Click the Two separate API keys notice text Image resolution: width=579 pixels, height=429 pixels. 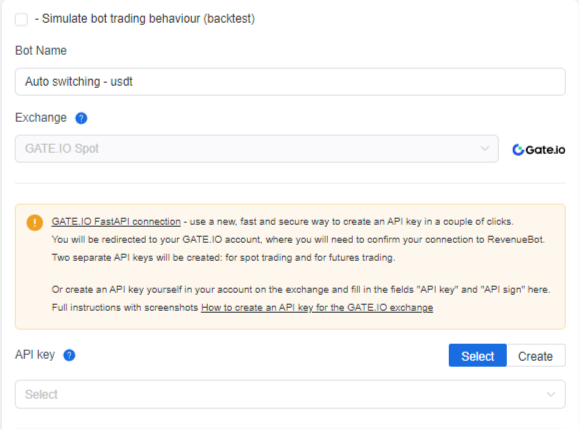(223, 257)
